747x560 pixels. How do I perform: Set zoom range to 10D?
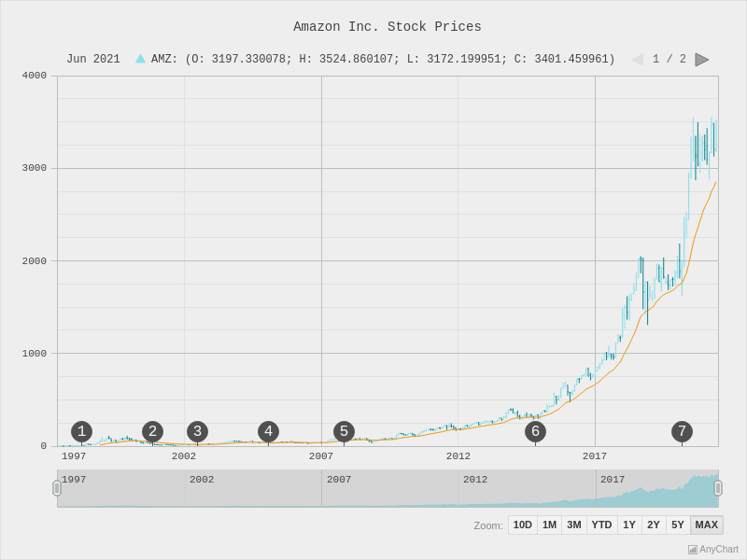[x=523, y=525]
